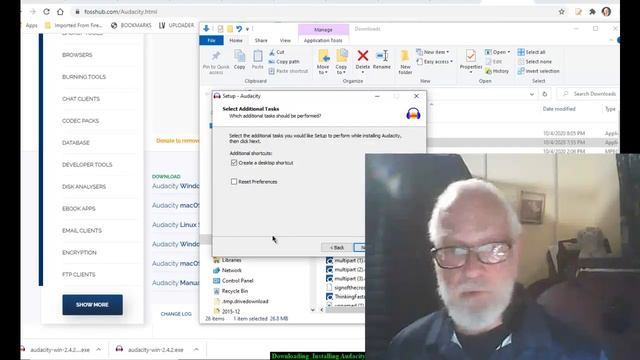Open the FTP CLIENTS category link
The width and height of the screenshot is (640, 360).
point(79,274)
